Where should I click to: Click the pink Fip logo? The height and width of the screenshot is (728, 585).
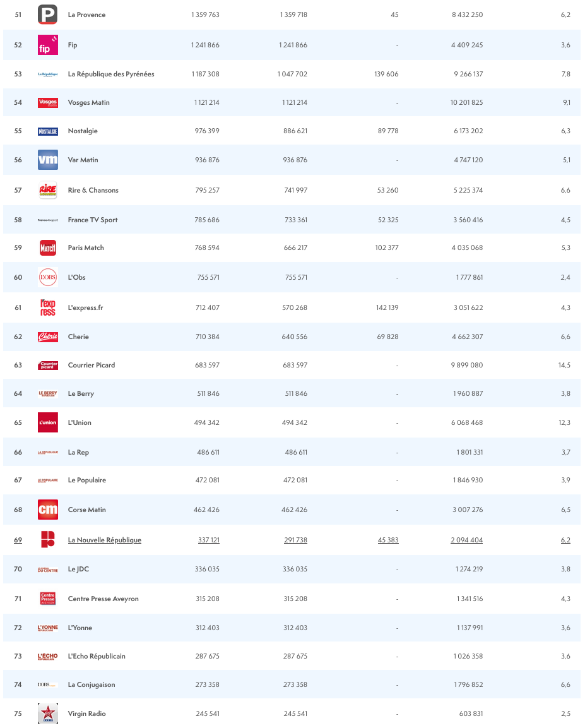pyautogui.click(x=48, y=45)
